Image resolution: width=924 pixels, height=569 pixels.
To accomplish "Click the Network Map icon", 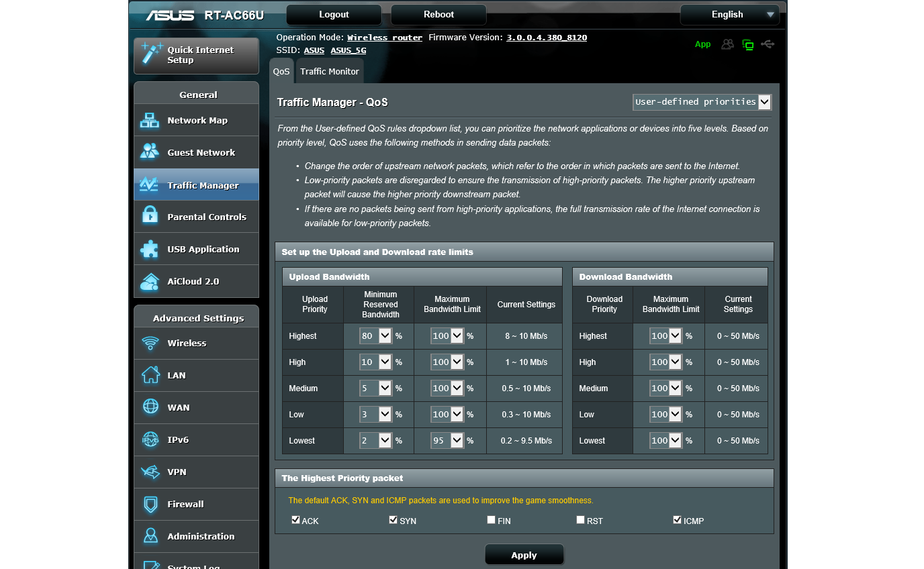I will [150, 121].
